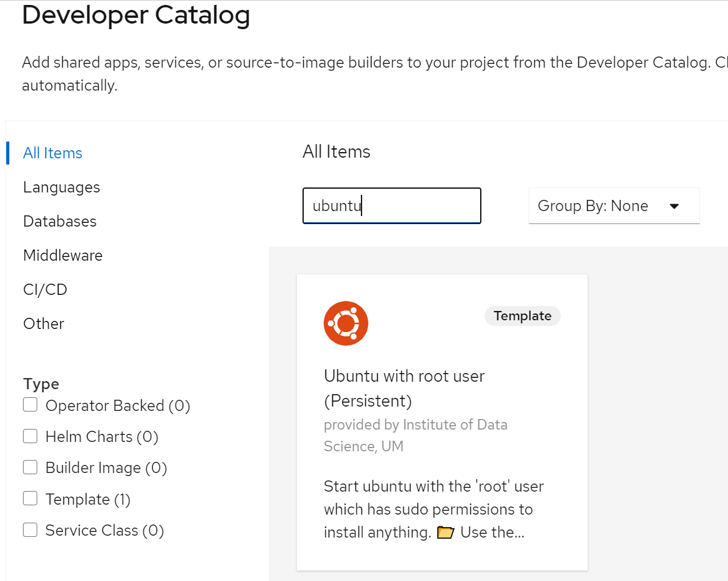Image resolution: width=728 pixels, height=581 pixels.
Task: Click the Add shared apps intro paragraph
Action: (375, 74)
